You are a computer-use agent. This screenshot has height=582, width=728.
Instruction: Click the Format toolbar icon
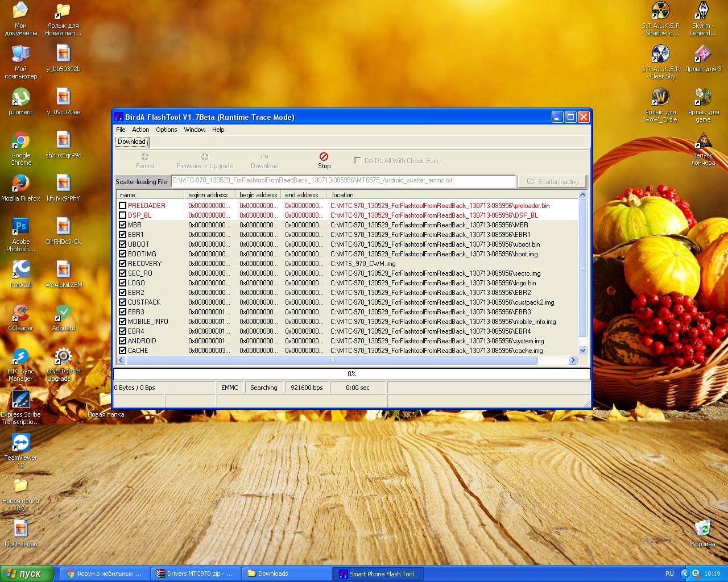click(145, 157)
